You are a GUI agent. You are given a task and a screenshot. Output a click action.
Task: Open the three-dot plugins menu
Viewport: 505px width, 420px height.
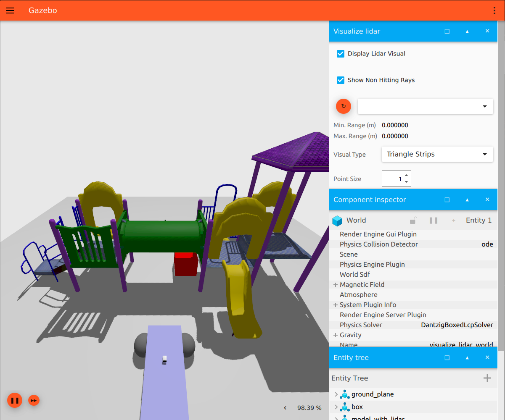pyautogui.click(x=494, y=10)
